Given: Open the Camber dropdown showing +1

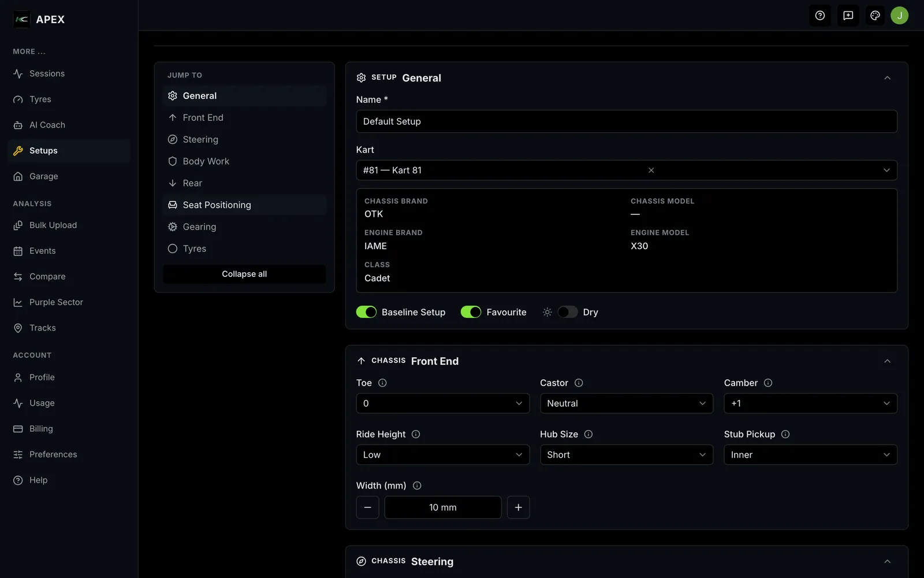Looking at the screenshot, I should click(811, 403).
